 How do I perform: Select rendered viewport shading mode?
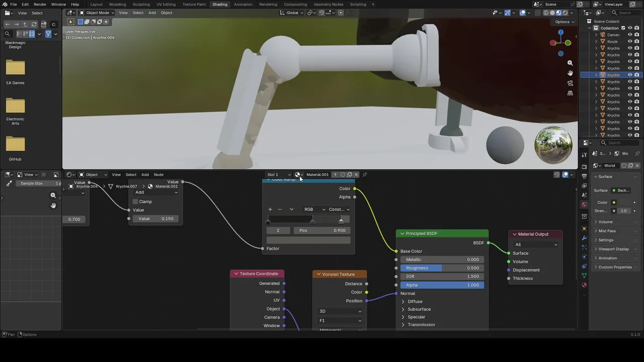(566, 13)
